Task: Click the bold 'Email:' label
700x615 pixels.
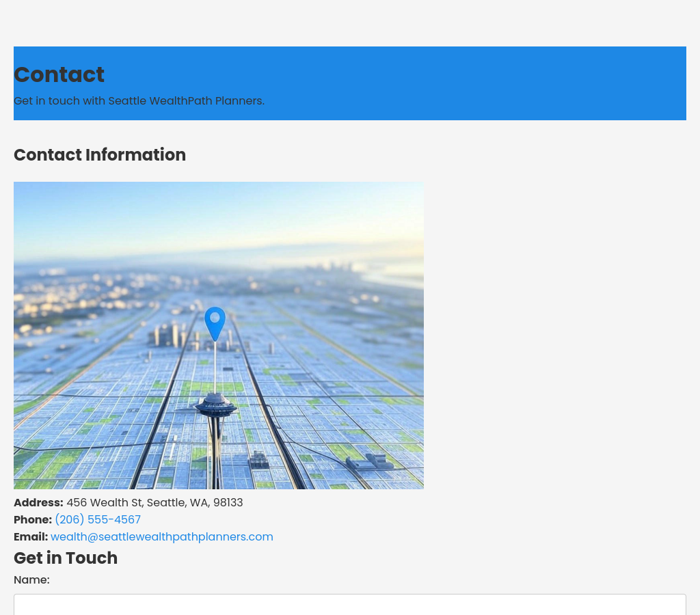Action: pos(31,537)
